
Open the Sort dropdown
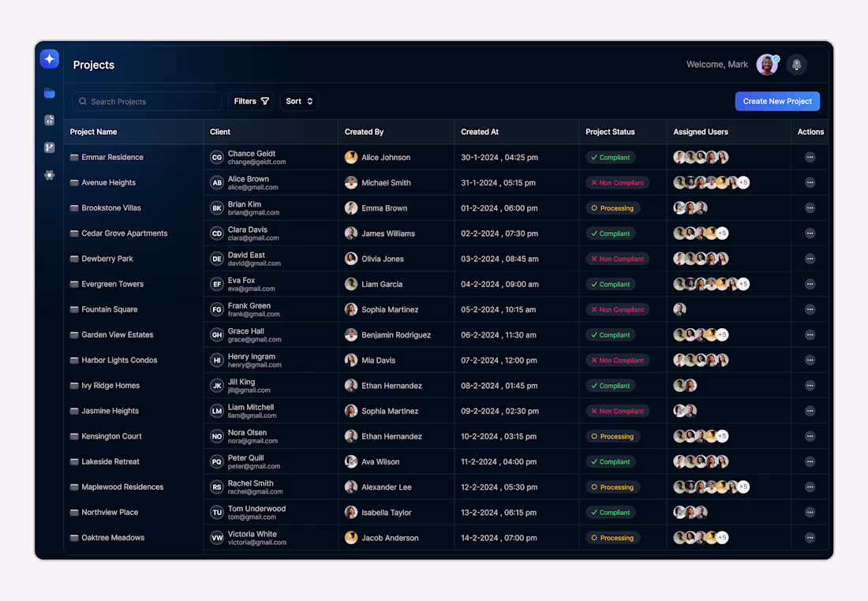click(x=298, y=101)
